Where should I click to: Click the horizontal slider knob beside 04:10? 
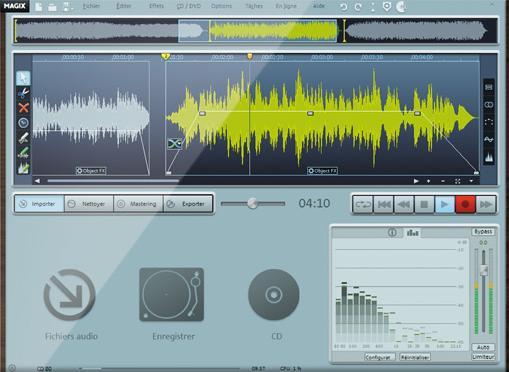point(252,203)
